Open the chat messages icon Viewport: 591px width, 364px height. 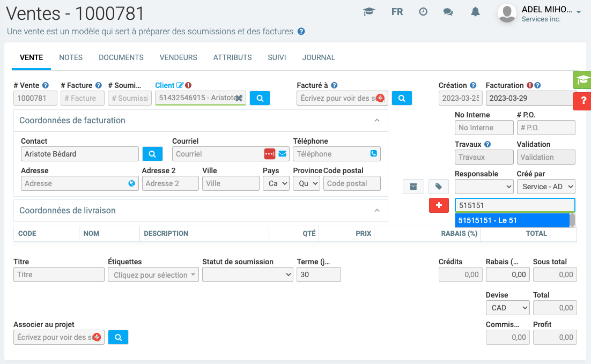pos(448,12)
